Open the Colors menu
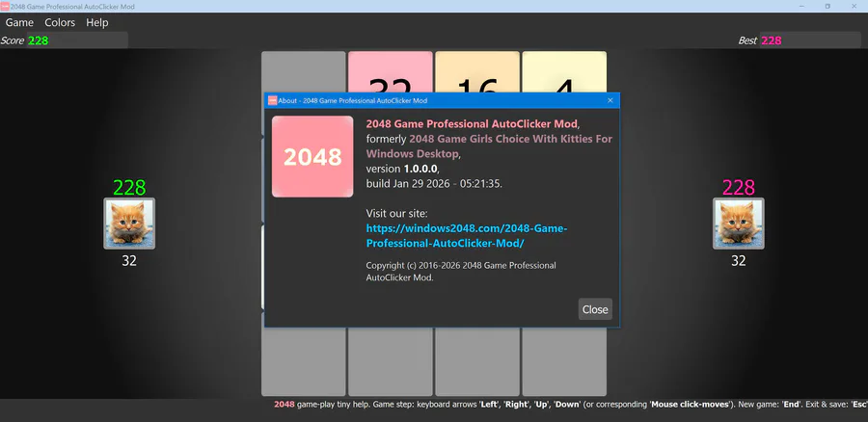The image size is (868, 422). pos(60,23)
